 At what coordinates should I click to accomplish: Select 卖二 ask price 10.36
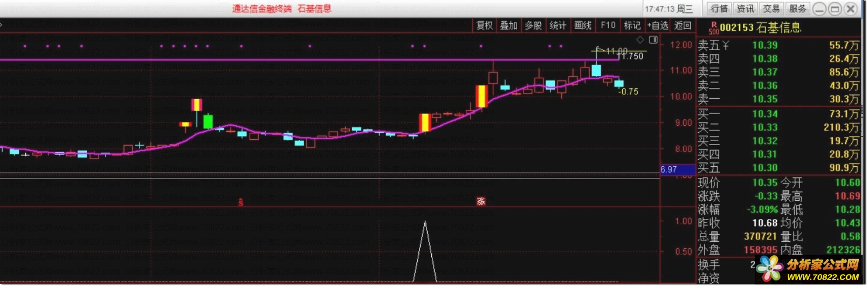(x=764, y=86)
